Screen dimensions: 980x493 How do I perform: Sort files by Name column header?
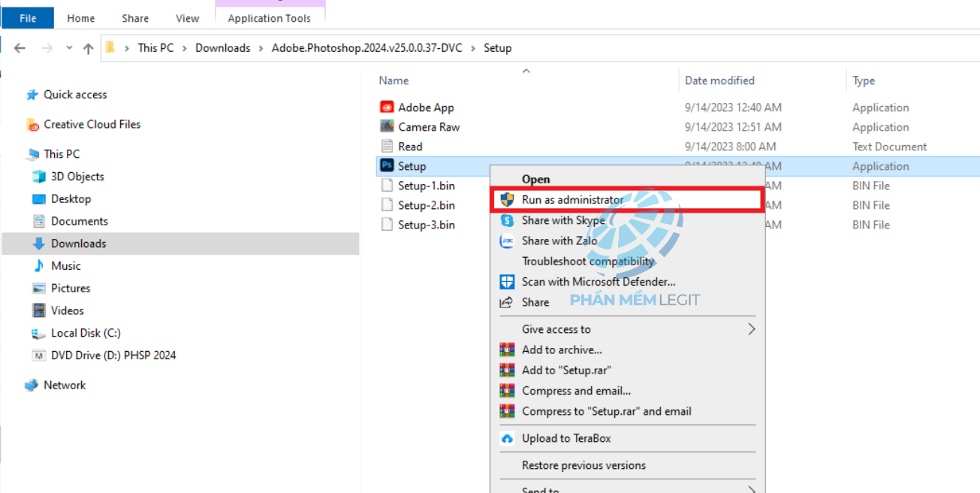[x=394, y=80]
